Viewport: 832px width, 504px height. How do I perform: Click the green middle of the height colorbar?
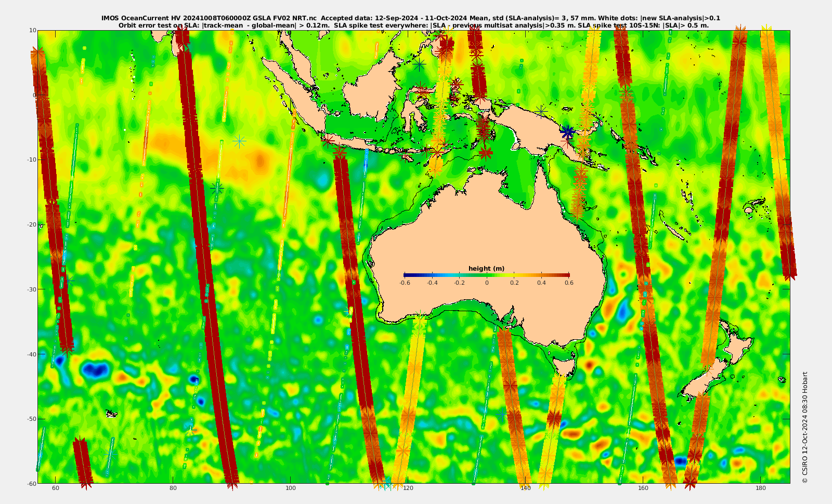487,275
